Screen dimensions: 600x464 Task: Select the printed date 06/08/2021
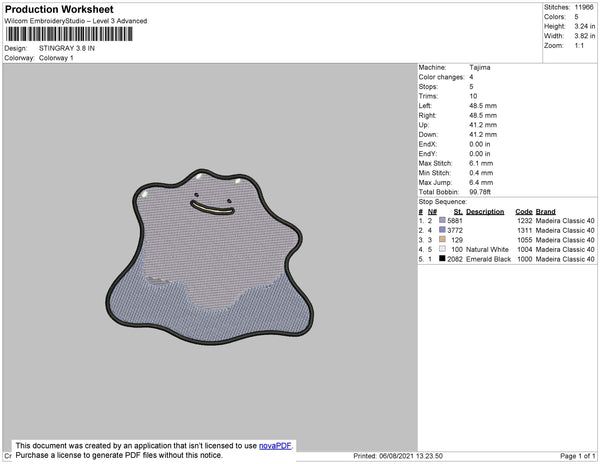click(396, 456)
